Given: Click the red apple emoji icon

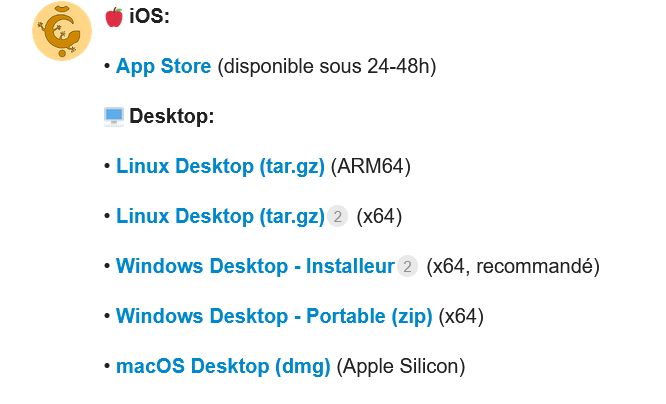Looking at the screenshot, I should click(x=114, y=16).
